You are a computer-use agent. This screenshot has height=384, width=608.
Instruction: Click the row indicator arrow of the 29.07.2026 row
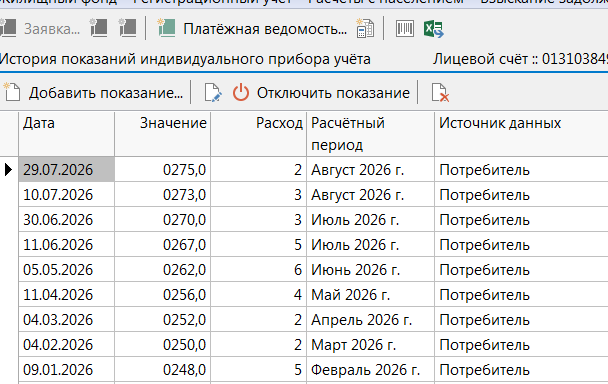click(9, 170)
